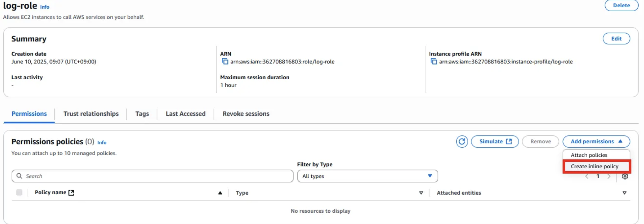Image resolution: width=644 pixels, height=224 pixels.
Task: Open the Policy name external link icon
Action: click(x=71, y=192)
